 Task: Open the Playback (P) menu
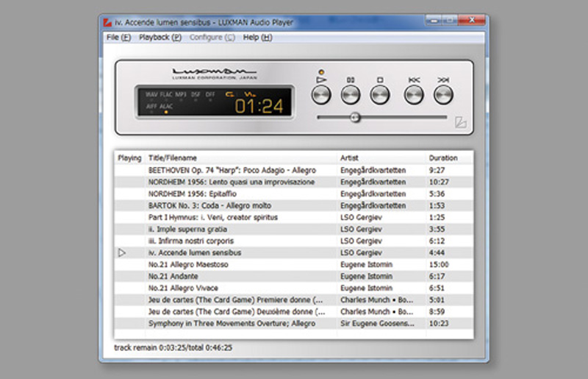160,38
